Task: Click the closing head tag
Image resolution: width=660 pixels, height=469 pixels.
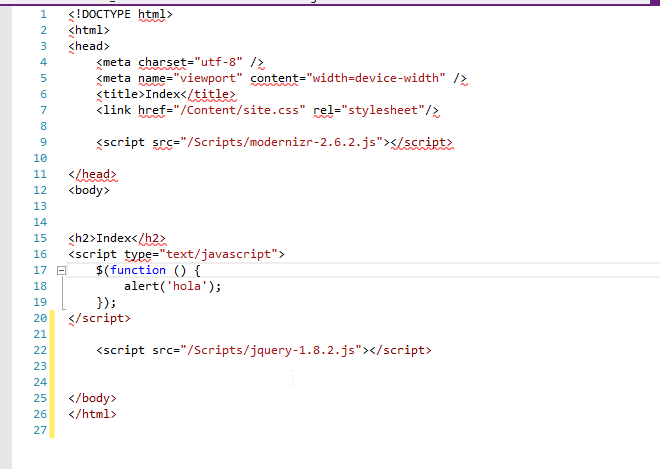Action: pyautogui.click(x=92, y=174)
